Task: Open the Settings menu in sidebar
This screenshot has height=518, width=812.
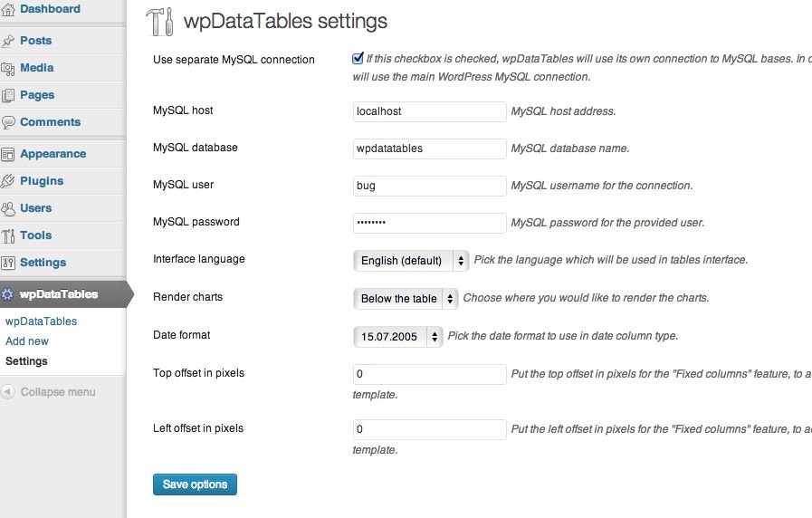Action: [x=43, y=263]
